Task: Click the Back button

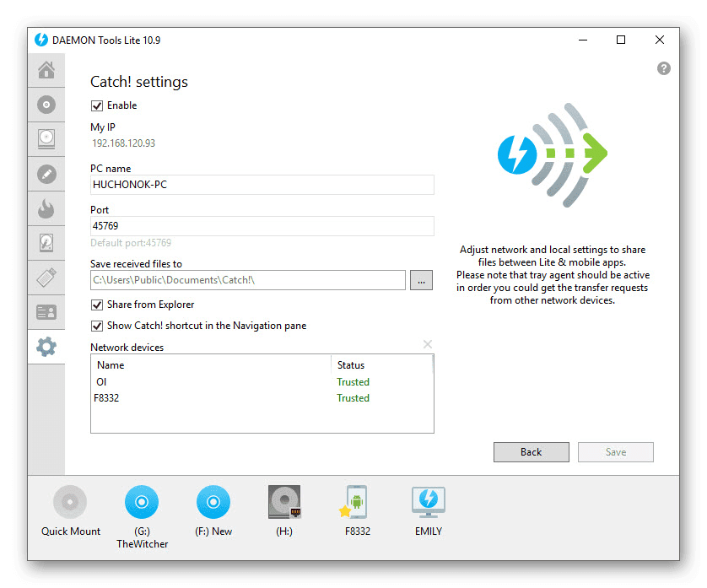Action: 532,452
